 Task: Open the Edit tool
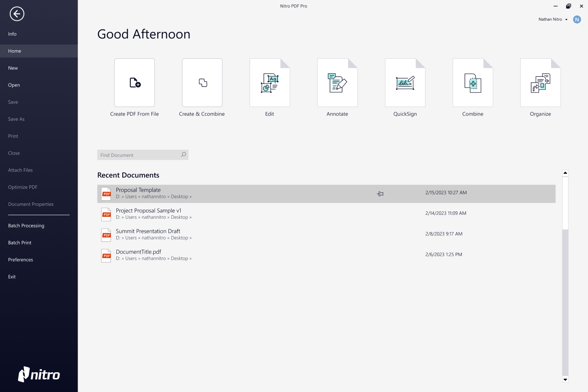269,83
